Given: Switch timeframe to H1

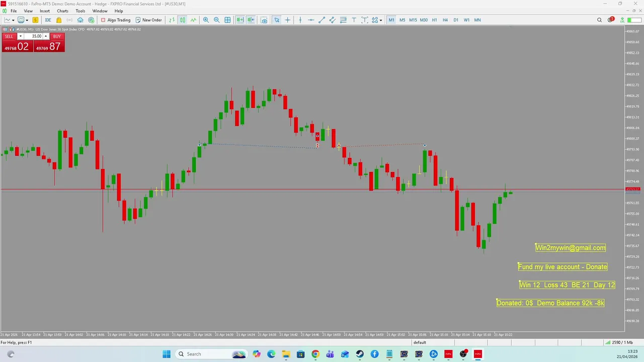Looking at the screenshot, I should pyautogui.click(x=434, y=20).
